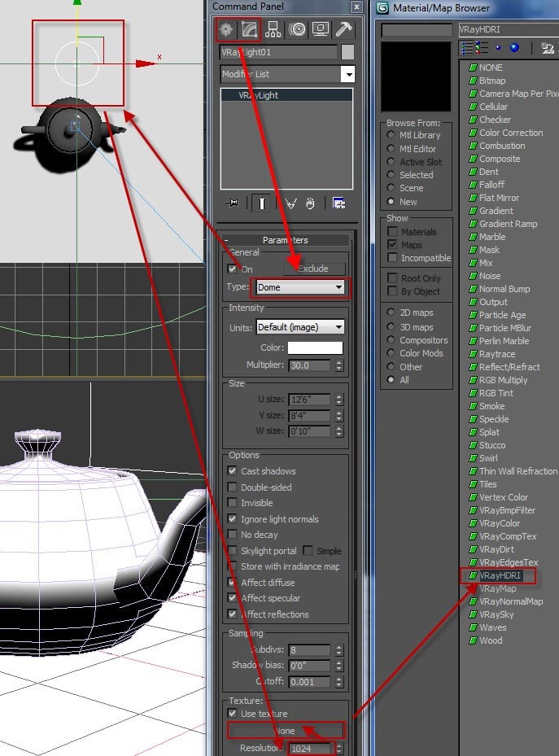Open the Hierarchy tab in Command Panel
The width and height of the screenshot is (559, 756).
click(x=273, y=30)
